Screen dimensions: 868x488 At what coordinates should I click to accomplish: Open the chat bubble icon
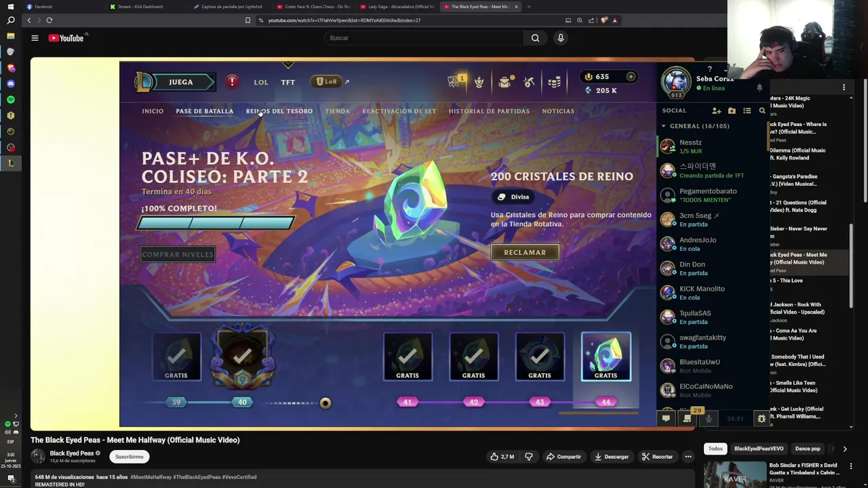(666, 419)
